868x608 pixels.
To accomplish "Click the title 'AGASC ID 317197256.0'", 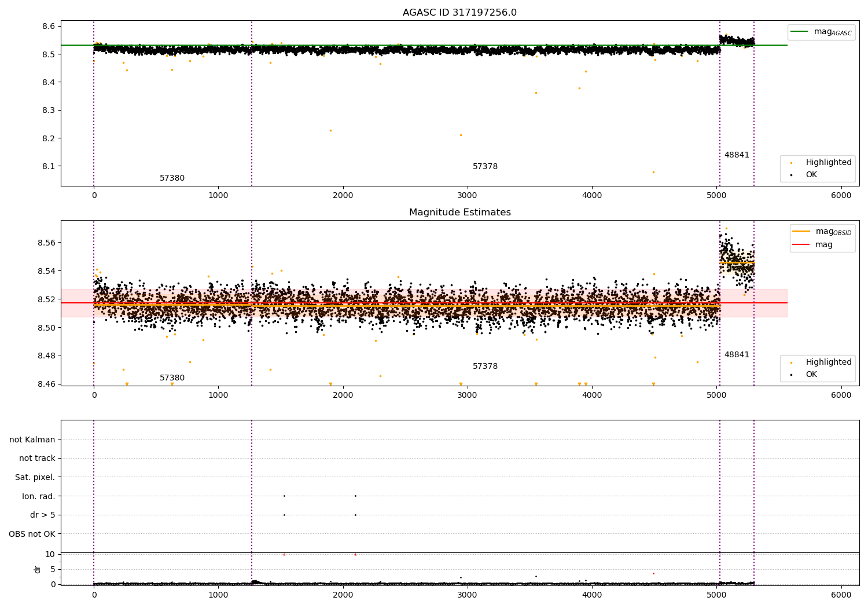I will tap(459, 13).
